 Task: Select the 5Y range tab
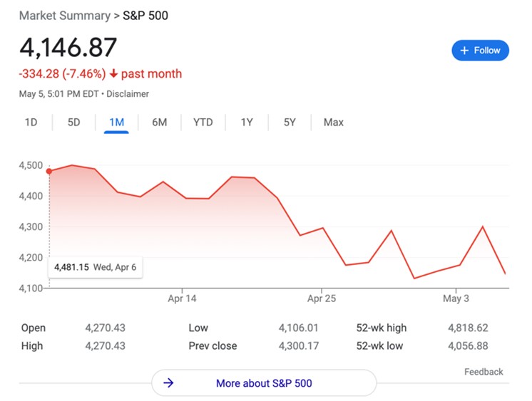click(x=290, y=122)
